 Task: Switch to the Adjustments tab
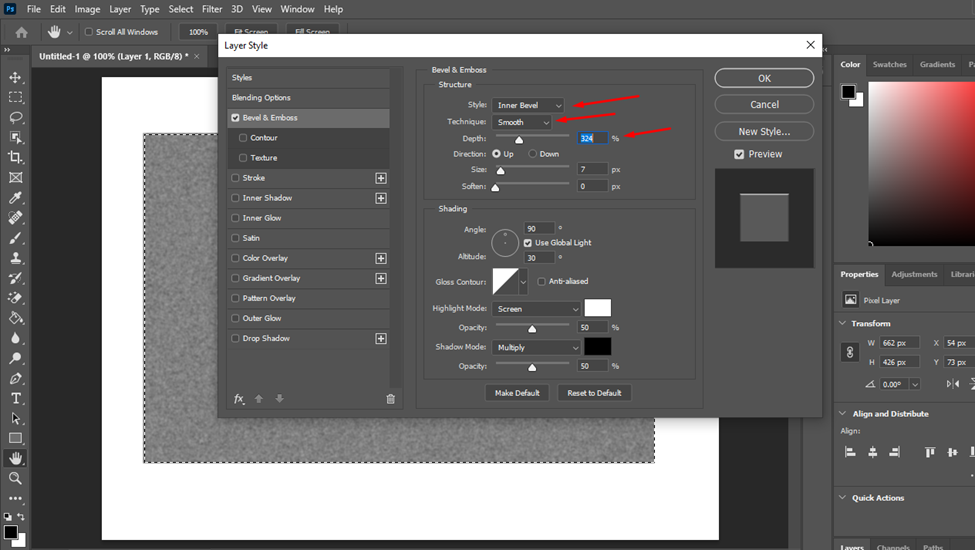[914, 274]
